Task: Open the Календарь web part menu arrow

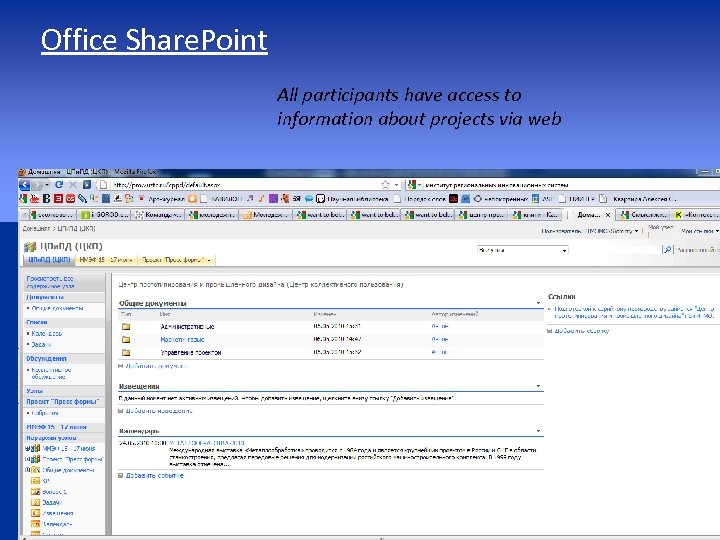Action: (x=538, y=431)
